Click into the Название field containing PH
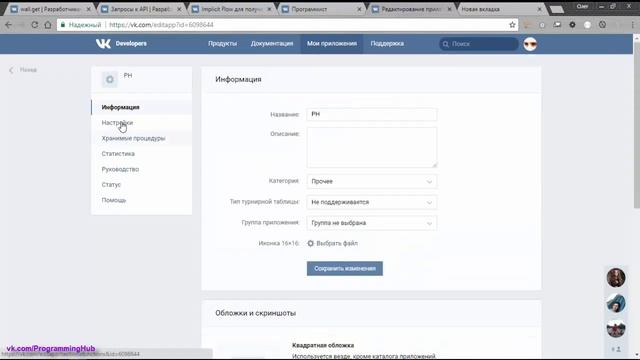 pyautogui.click(x=371, y=114)
